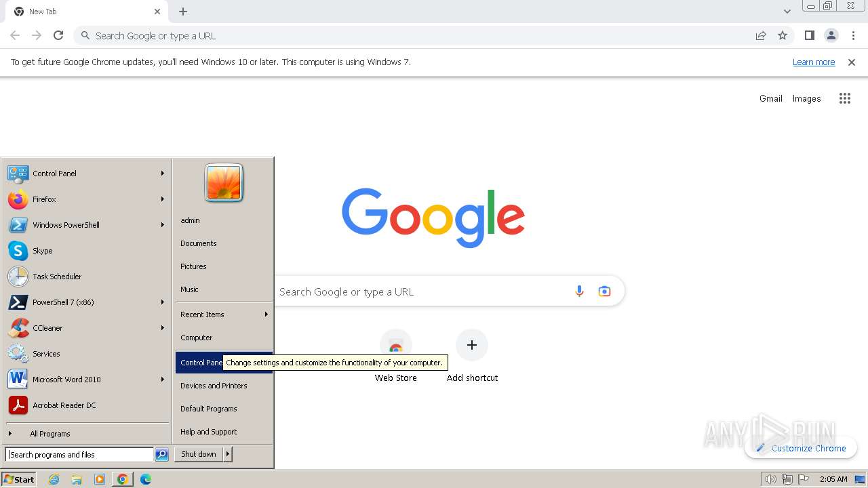Open volume control in system tray

point(771,479)
